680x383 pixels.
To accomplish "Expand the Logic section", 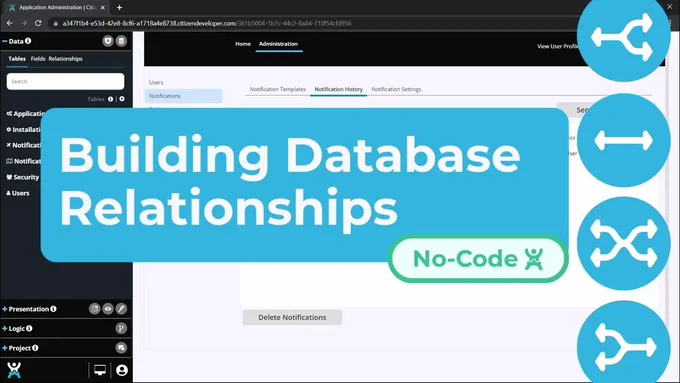I will pos(5,328).
